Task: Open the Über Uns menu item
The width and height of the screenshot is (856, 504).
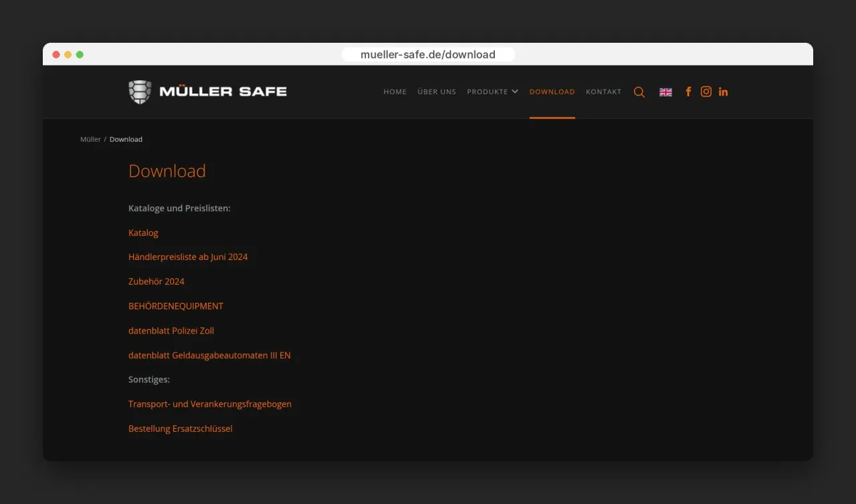Action: coord(437,92)
